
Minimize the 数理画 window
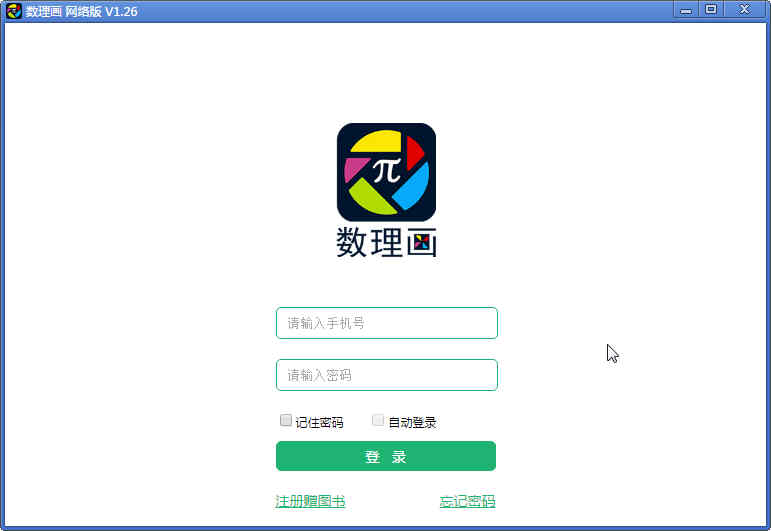click(686, 10)
